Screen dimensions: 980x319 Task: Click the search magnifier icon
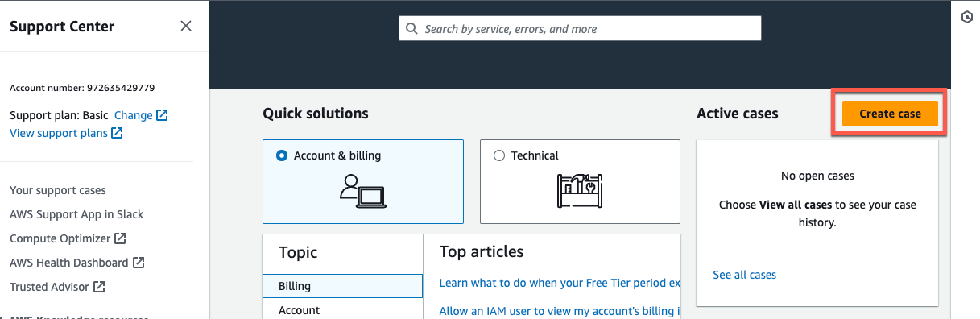(411, 29)
